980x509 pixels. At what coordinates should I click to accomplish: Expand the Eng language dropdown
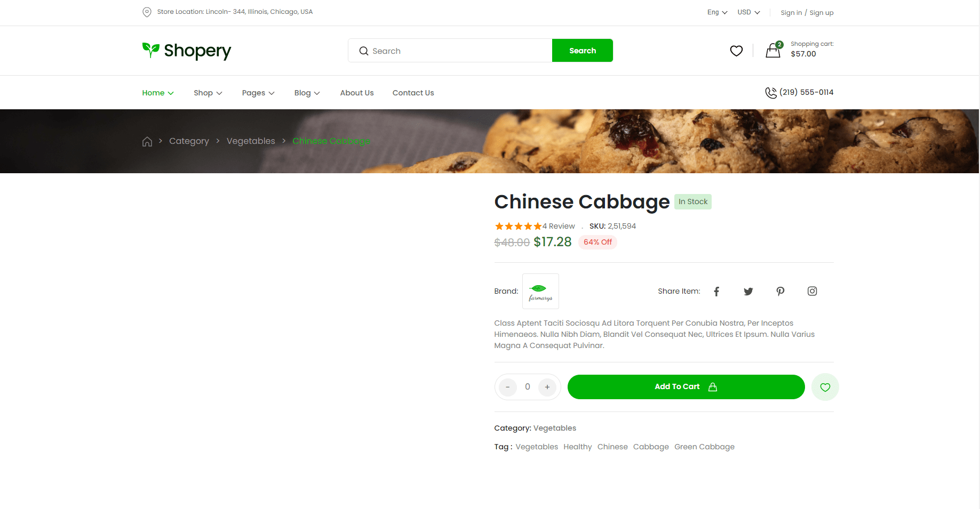[717, 12]
